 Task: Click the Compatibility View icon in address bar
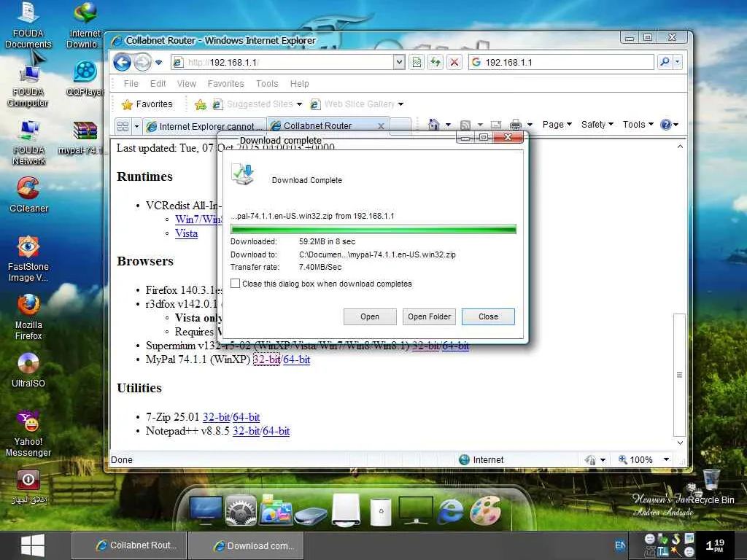coord(417,62)
